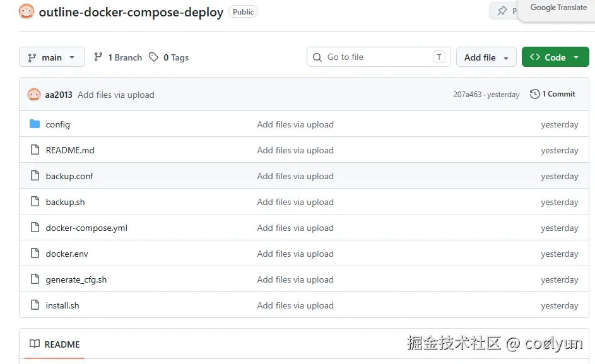Screen dimensions: 595x364
Task: Open the config folder
Action: [x=57, y=124]
